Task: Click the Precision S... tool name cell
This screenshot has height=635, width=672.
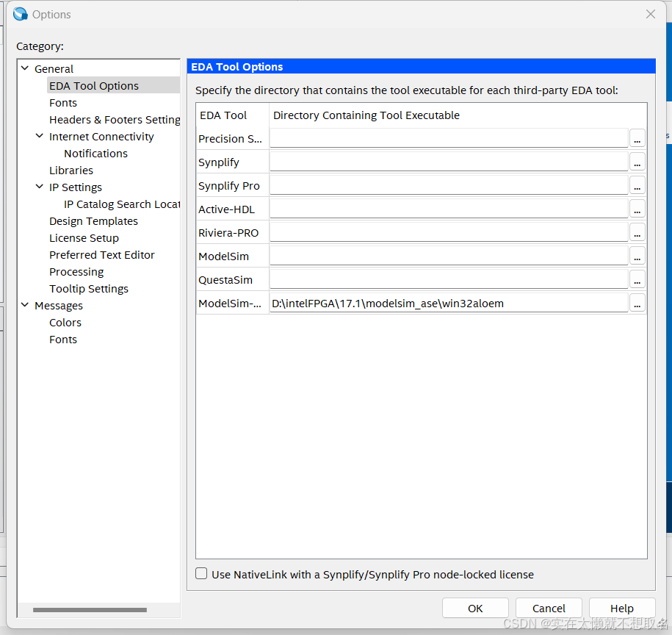Action: click(x=233, y=138)
